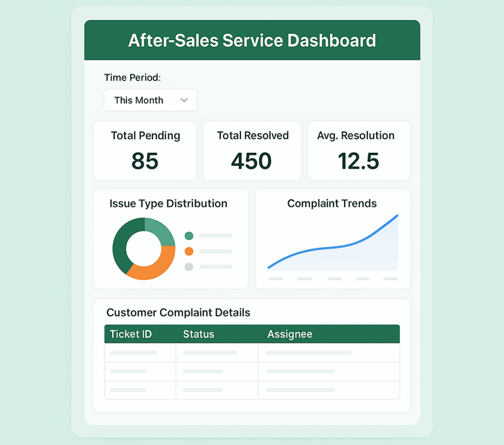
Task: Toggle the green legend dot
Action: tap(189, 236)
